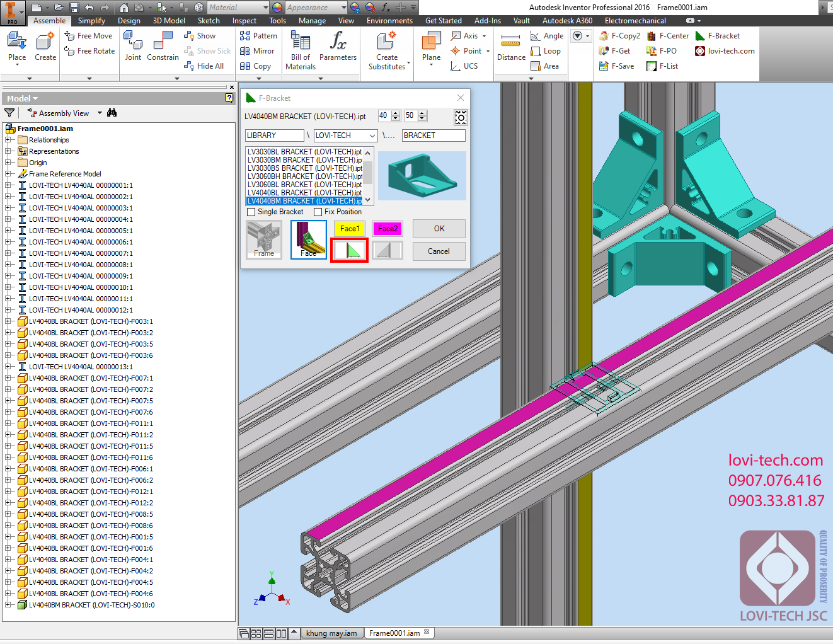Click the Create component tool

[x=45, y=47]
